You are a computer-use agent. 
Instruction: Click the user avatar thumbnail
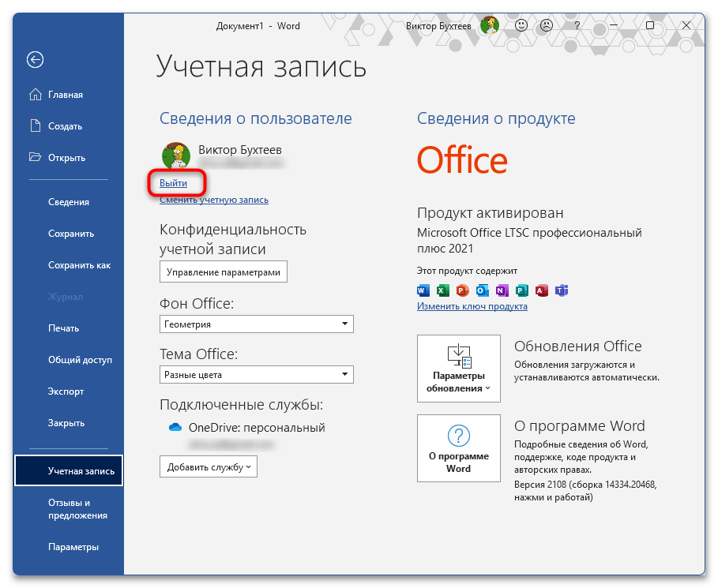click(175, 155)
